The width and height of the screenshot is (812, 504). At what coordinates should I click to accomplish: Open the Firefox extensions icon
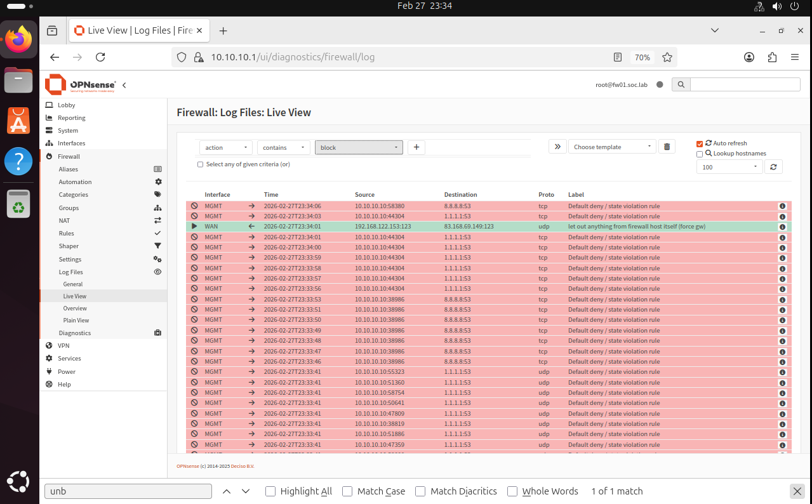[x=772, y=57]
